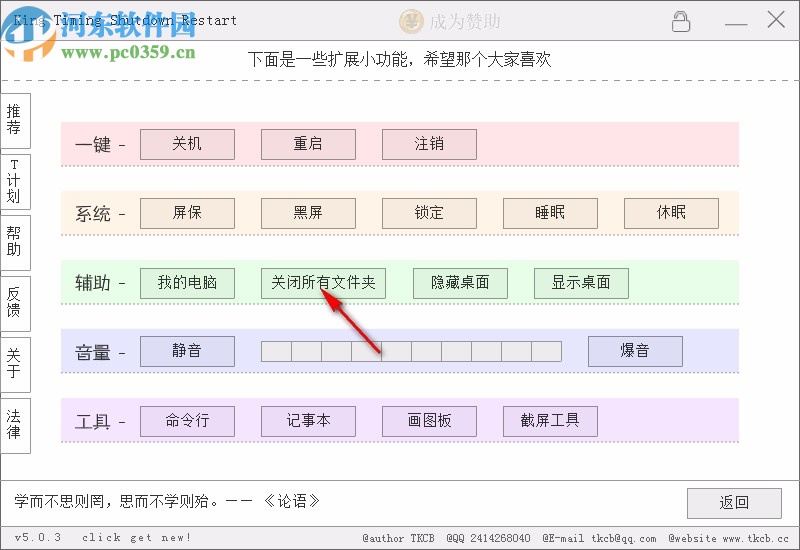
Task: Click the 休眠 hibernate button
Action: 671,213
